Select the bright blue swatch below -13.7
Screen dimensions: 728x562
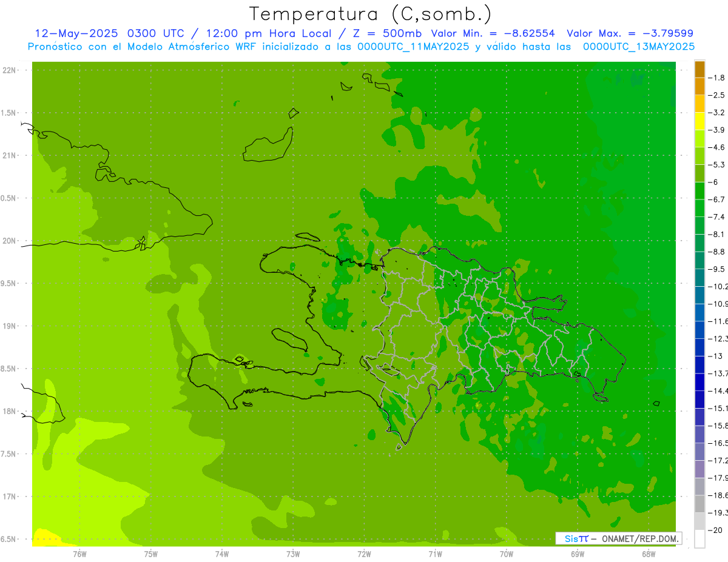[699, 382]
